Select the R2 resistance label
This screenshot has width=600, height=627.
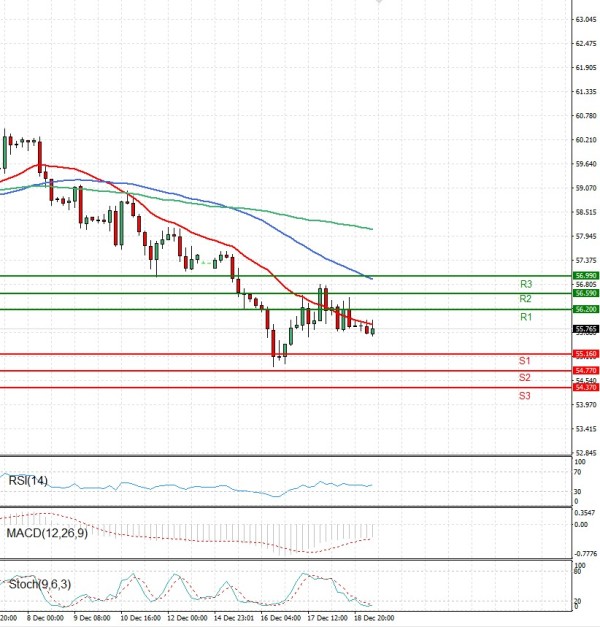coord(524,299)
